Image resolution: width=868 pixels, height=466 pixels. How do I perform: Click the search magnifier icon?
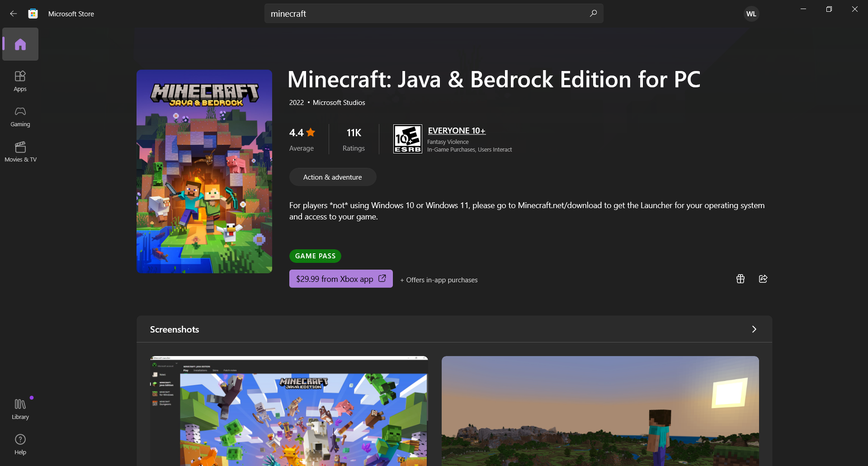[x=593, y=14]
